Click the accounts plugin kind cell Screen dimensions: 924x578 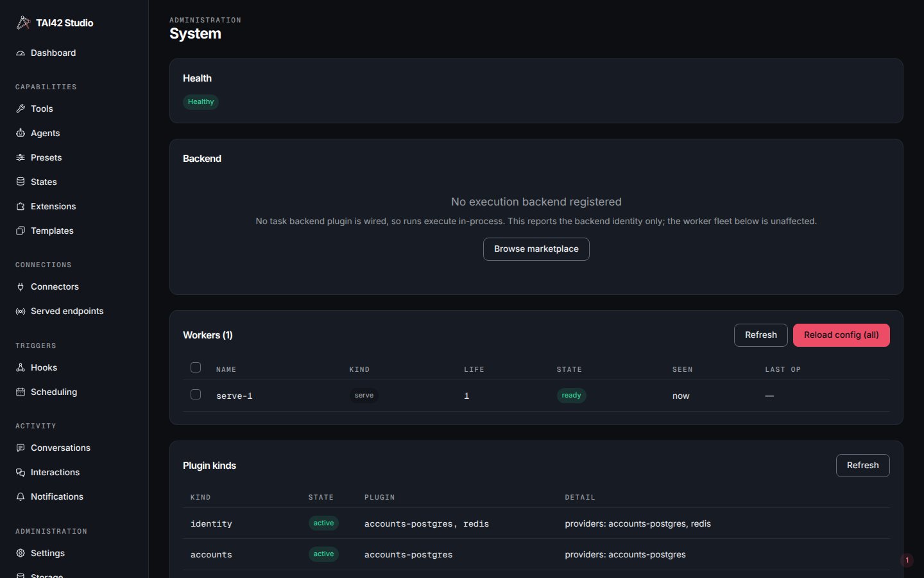coord(211,555)
